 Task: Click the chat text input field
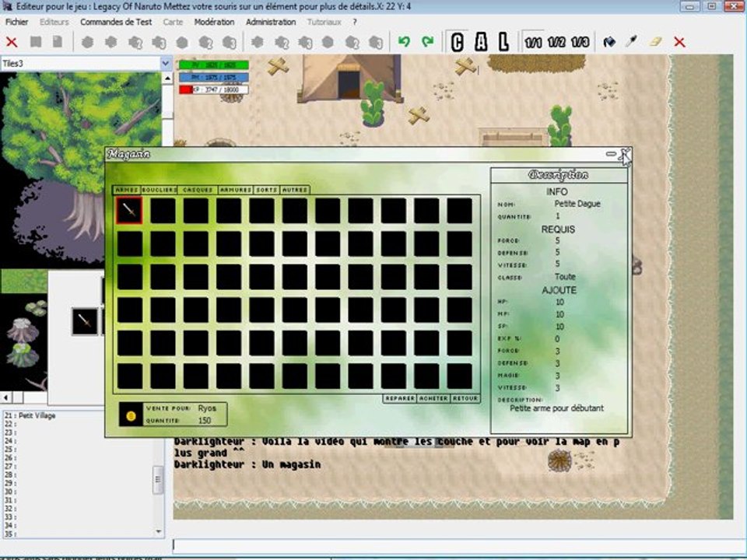tap(459, 546)
